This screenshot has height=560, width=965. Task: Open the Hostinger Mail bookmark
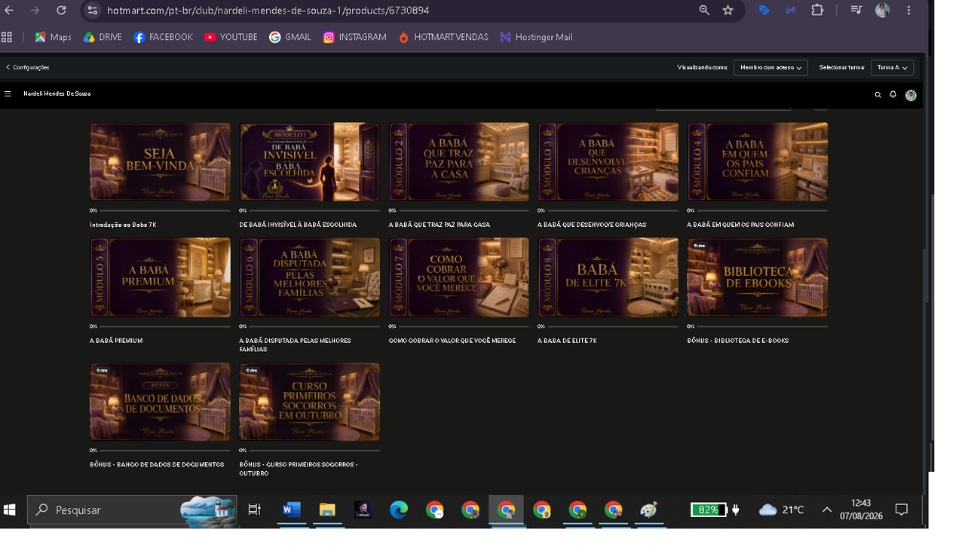click(536, 37)
